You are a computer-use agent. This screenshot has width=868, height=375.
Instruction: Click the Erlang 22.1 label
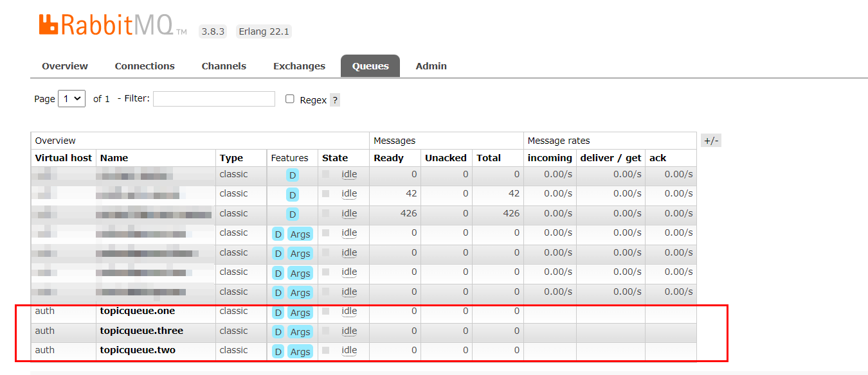pyautogui.click(x=264, y=31)
